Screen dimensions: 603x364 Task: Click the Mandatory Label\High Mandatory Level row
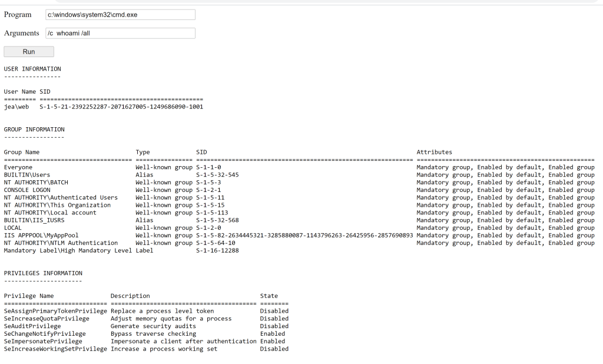(68, 250)
